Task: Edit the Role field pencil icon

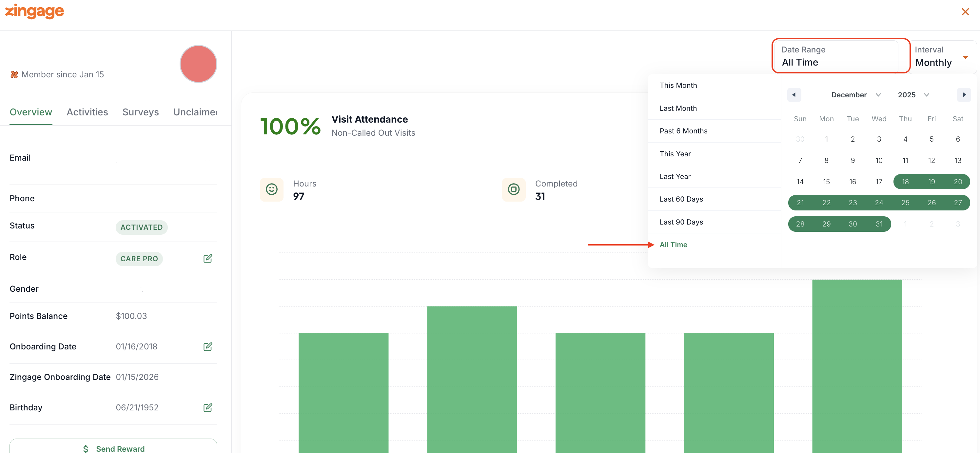Action: (x=208, y=259)
